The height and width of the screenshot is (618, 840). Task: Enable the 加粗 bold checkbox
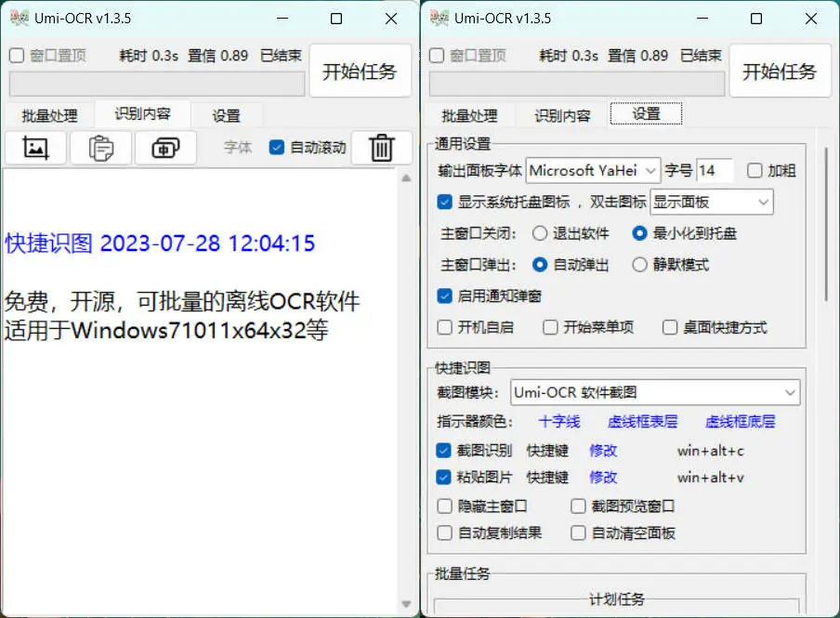(x=755, y=170)
